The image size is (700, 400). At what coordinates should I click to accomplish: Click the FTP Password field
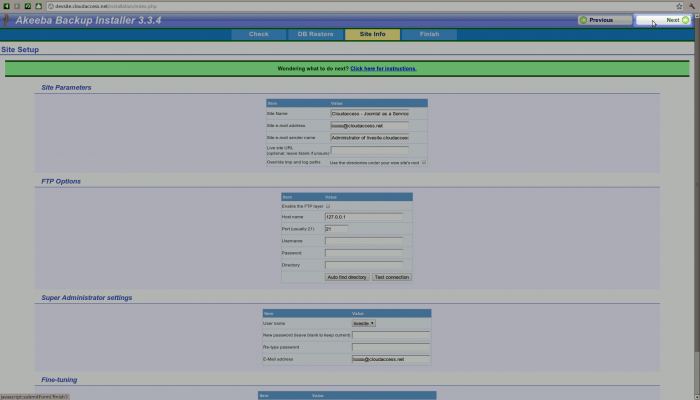364,253
